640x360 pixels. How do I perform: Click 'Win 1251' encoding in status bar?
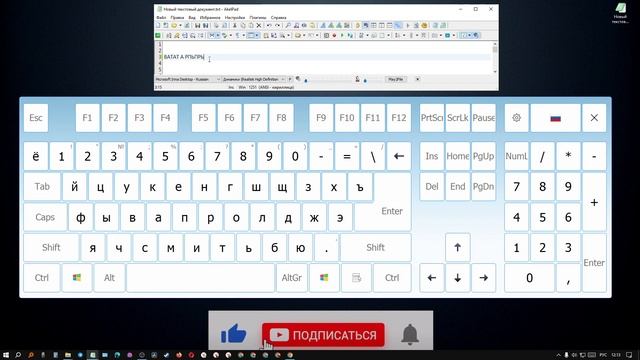click(247, 87)
